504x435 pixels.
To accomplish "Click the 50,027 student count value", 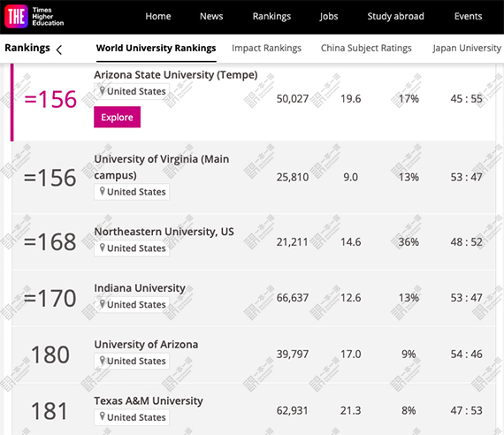I will tap(293, 99).
